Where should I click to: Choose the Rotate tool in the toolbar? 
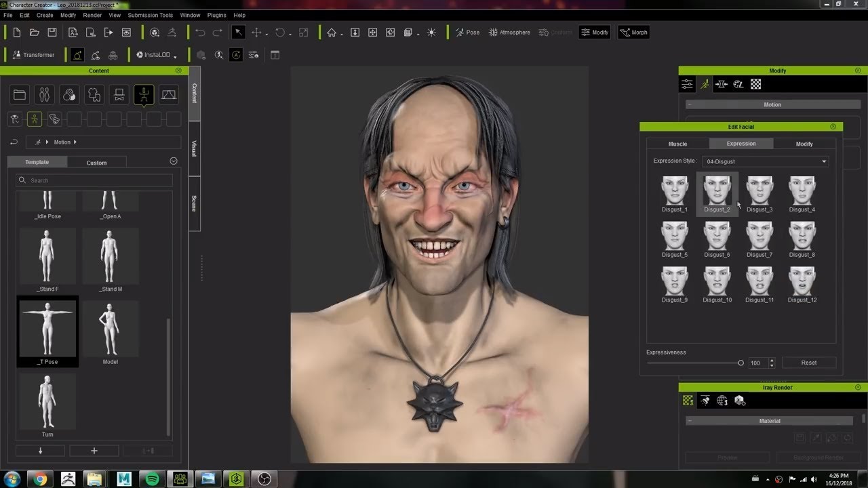click(280, 33)
